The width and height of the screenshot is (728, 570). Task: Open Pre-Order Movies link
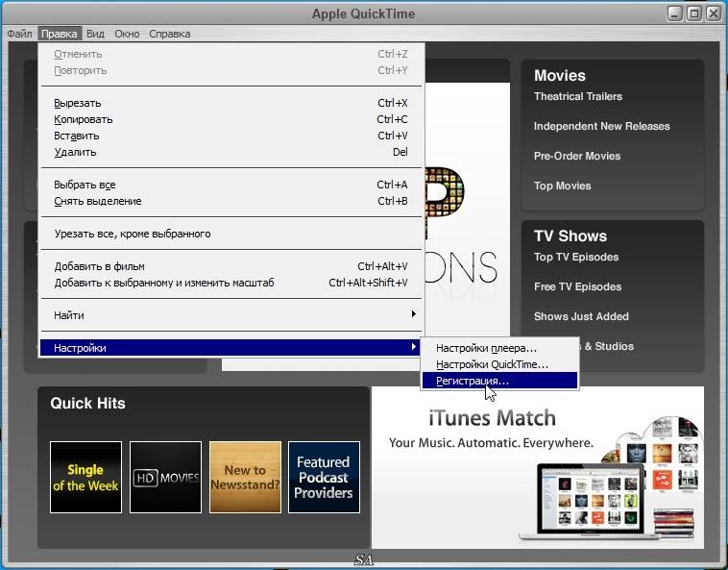point(577,156)
